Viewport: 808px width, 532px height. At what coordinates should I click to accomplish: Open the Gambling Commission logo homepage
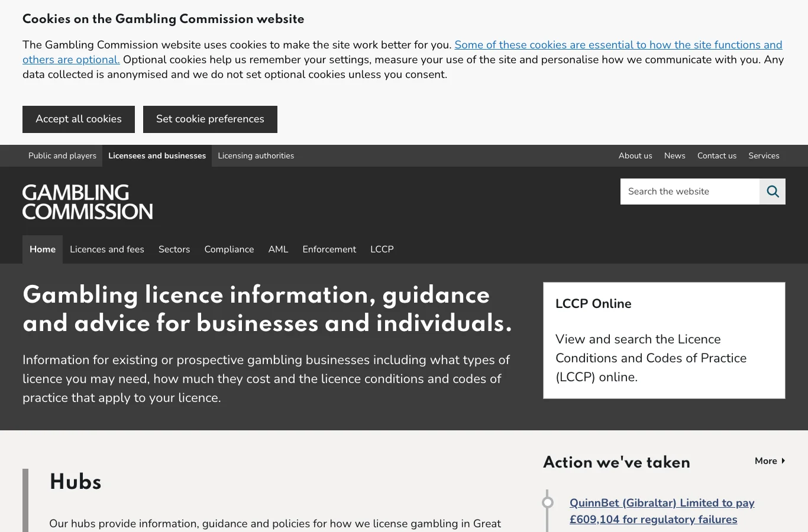[x=88, y=202]
